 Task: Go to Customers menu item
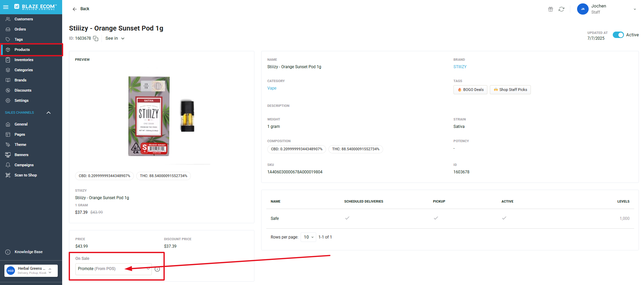click(24, 19)
